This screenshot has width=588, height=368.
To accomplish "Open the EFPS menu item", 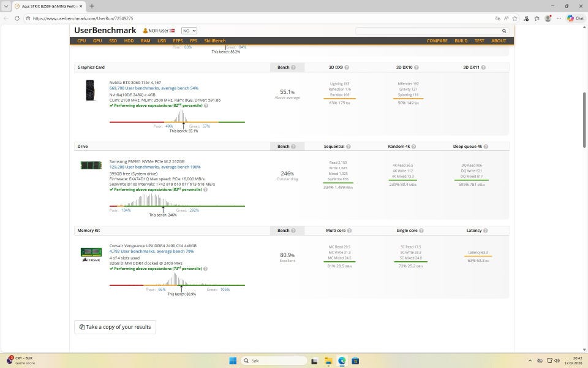I will [178, 40].
